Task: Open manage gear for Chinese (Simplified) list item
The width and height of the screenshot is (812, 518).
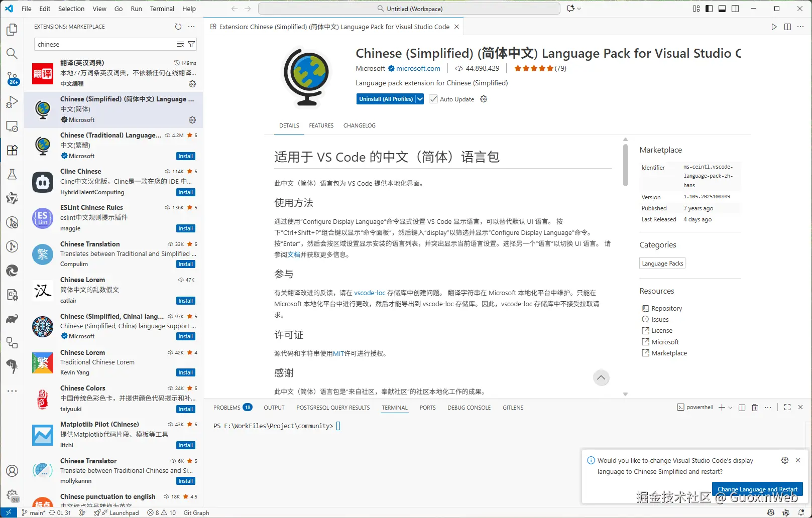Action: (192, 120)
